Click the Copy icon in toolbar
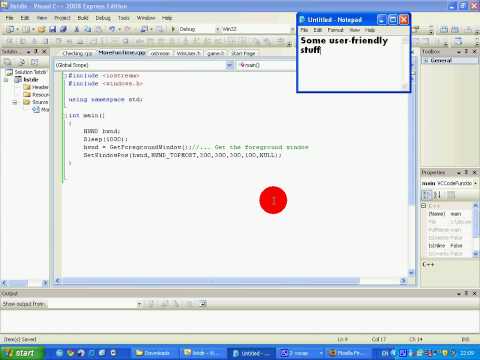The width and height of the screenshot is (480, 360). click(87, 29)
